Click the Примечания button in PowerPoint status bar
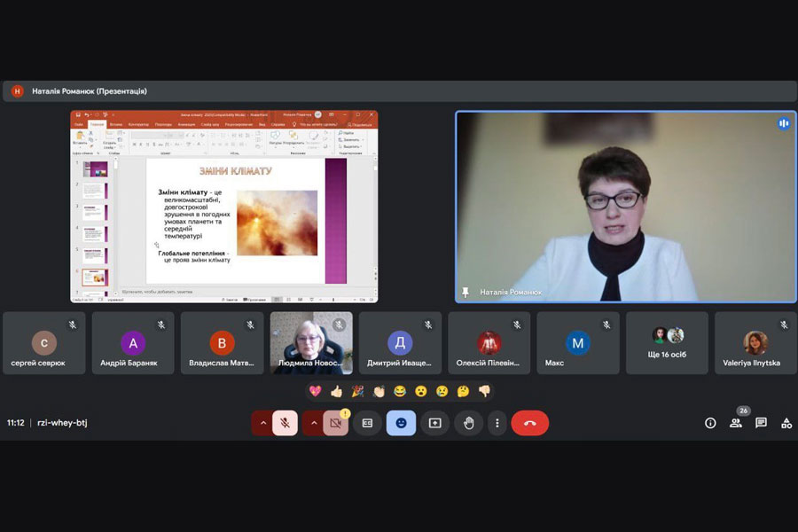Viewport: 798px width, 532px height. [x=254, y=300]
